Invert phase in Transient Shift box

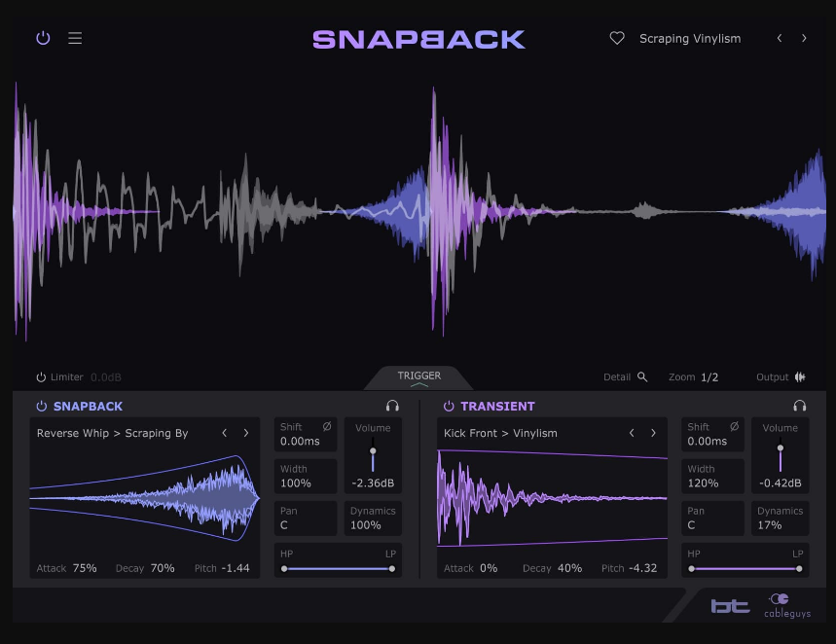(734, 427)
